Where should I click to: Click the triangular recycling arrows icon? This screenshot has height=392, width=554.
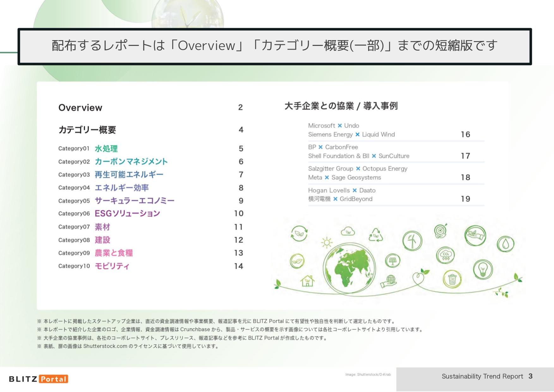(x=375, y=235)
